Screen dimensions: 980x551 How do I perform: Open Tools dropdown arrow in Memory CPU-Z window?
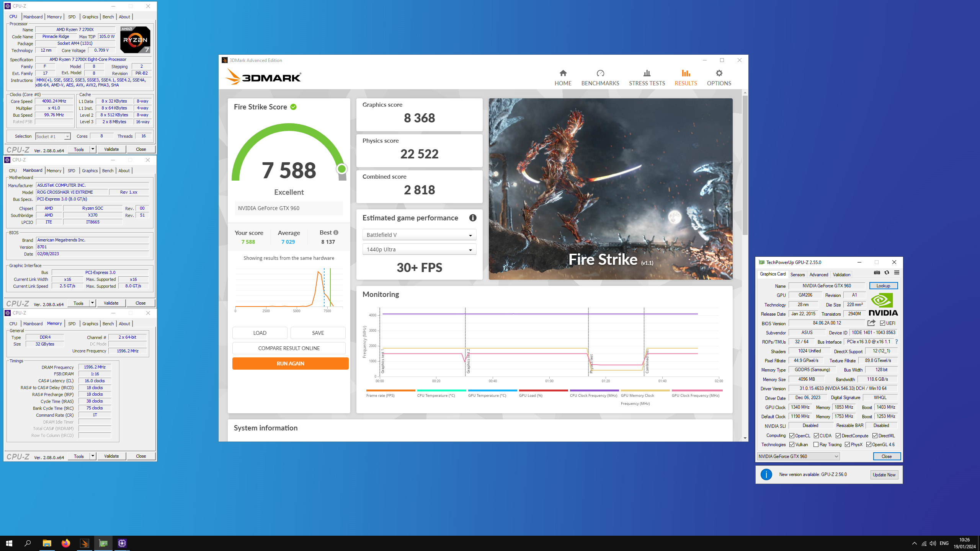pyautogui.click(x=93, y=456)
